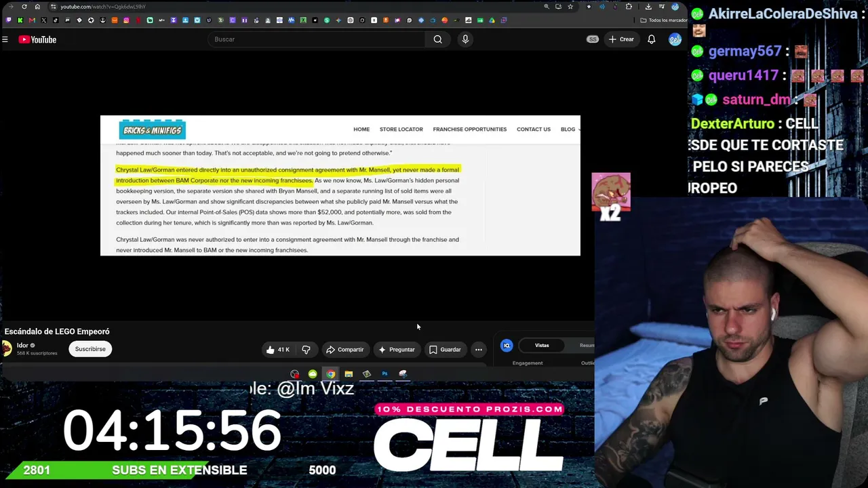Open STORE LOCATOR in the site navigation
868x488 pixels.
(401, 129)
